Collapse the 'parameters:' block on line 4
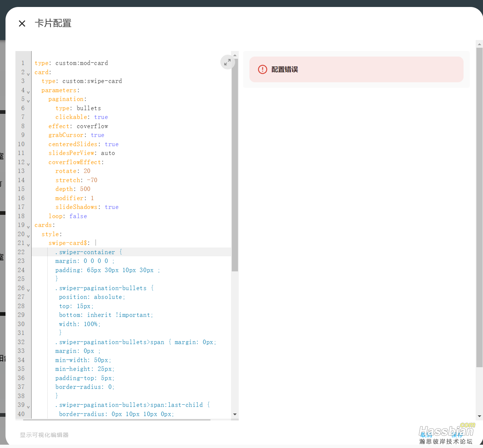483x448 pixels. click(x=28, y=93)
